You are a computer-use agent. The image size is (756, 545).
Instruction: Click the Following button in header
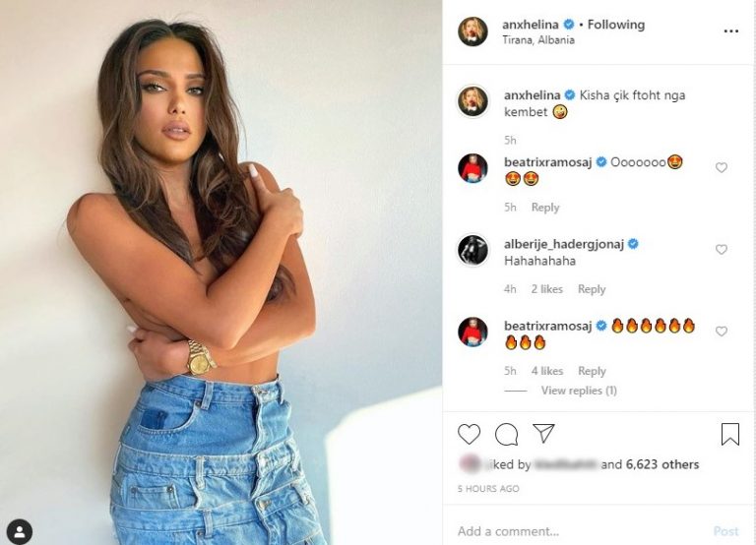(615, 25)
